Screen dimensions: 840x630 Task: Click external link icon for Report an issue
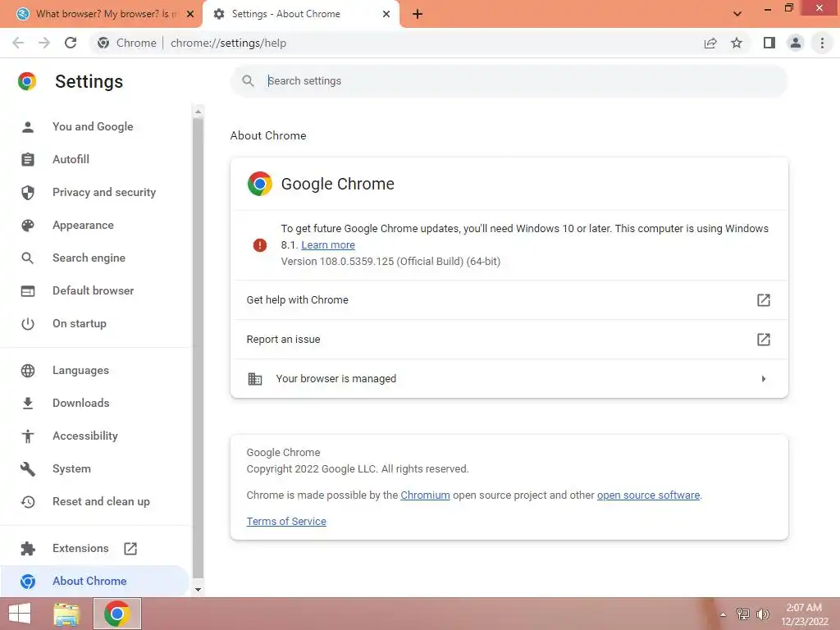[764, 339]
